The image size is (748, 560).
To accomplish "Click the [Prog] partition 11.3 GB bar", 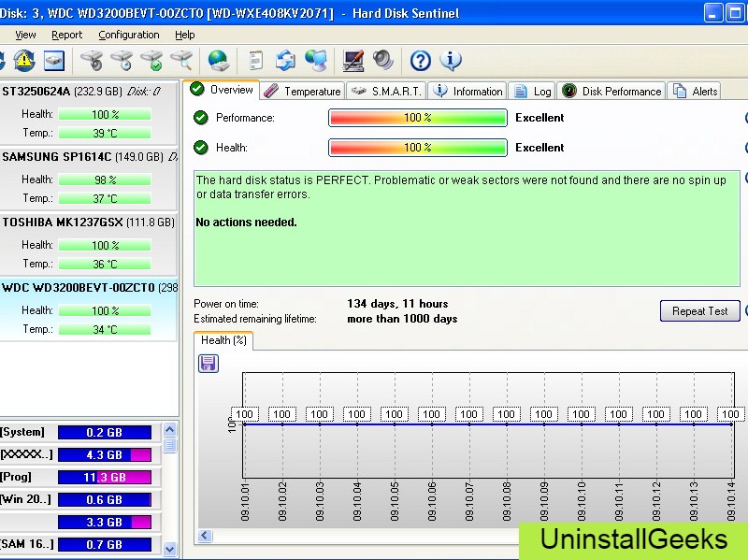I will [x=105, y=477].
